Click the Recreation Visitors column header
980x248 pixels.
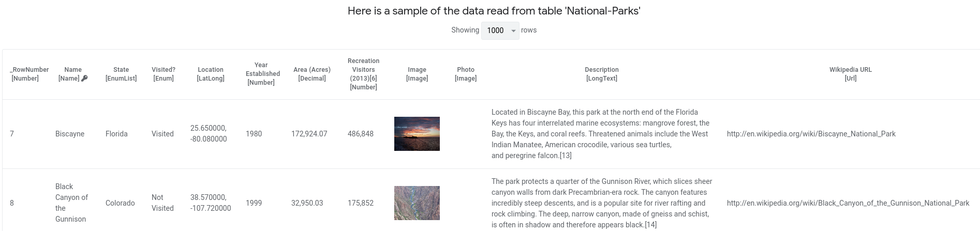pyautogui.click(x=363, y=74)
